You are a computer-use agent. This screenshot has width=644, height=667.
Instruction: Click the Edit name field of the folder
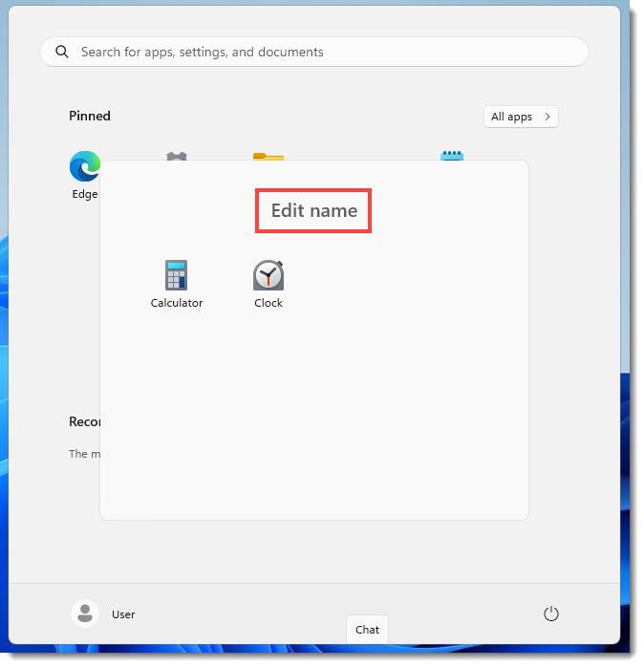(314, 210)
